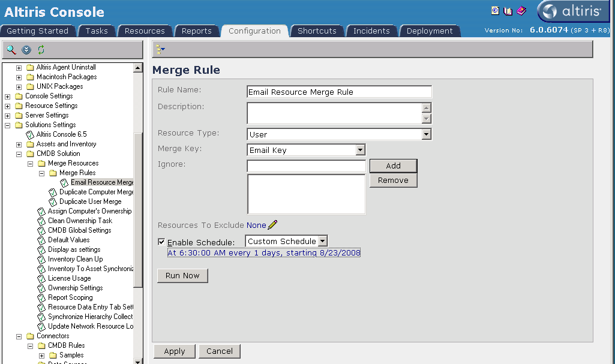
Task: Open the Custom Schedule dropdown
Action: pyautogui.click(x=322, y=241)
